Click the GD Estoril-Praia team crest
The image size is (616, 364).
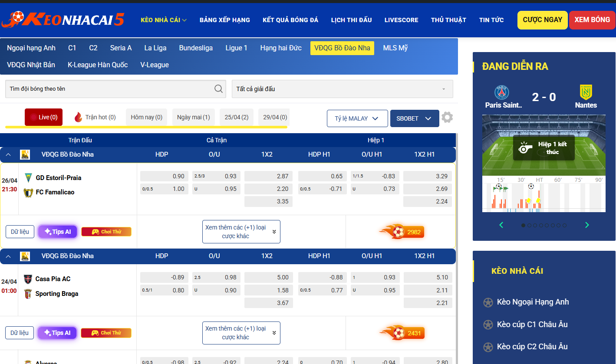click(28, 178)
